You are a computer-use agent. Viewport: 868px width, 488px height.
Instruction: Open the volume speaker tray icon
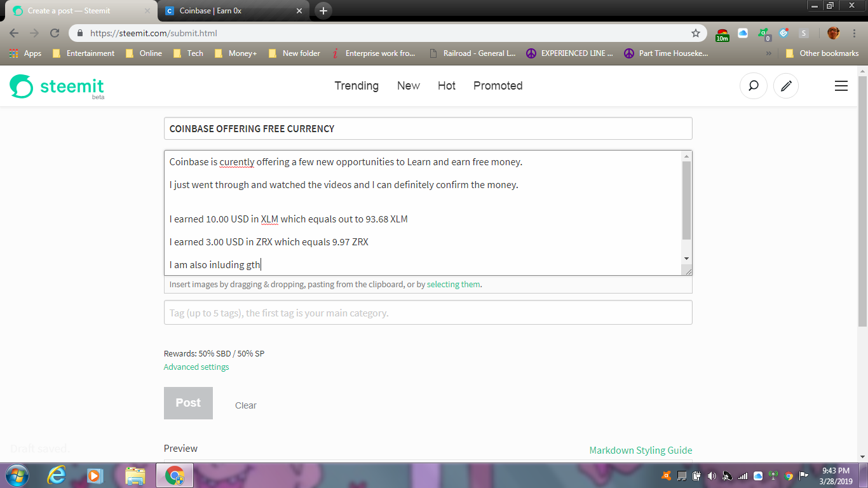click(x=712, y=475)
